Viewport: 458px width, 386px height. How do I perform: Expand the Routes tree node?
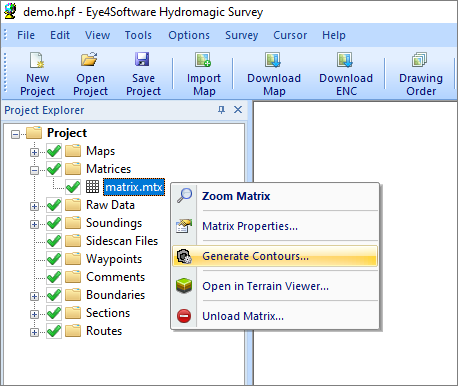34,332
